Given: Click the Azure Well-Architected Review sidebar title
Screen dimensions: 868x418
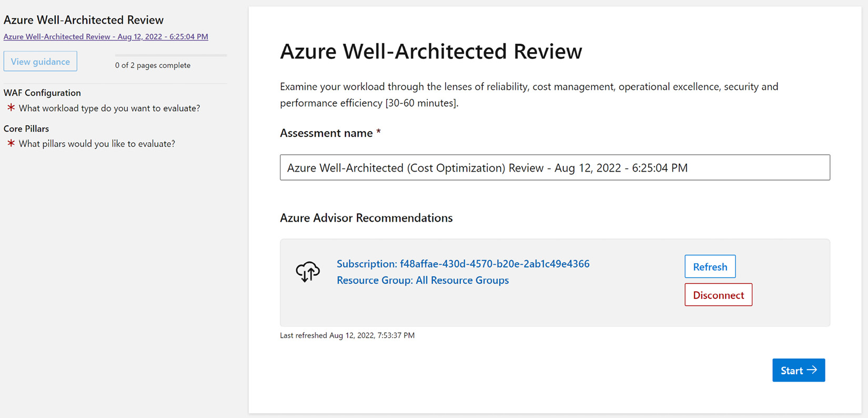Looking at the screenshot, I should click(84, 20).
